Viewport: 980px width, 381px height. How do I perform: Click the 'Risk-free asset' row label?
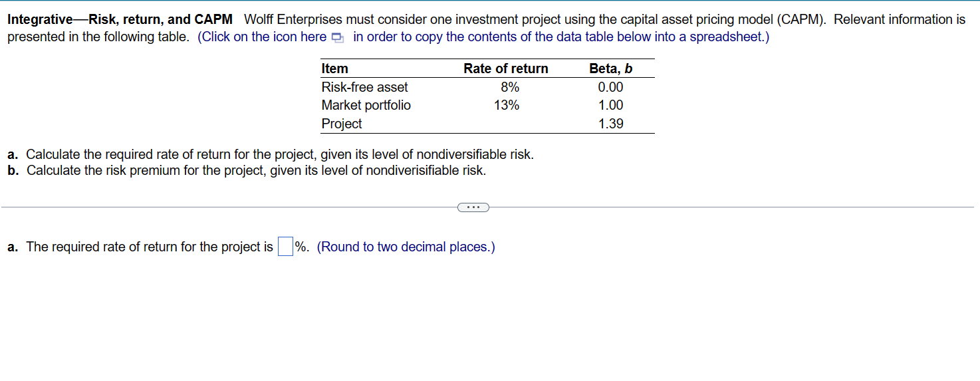pyautogui.click(x=364, y=87)
